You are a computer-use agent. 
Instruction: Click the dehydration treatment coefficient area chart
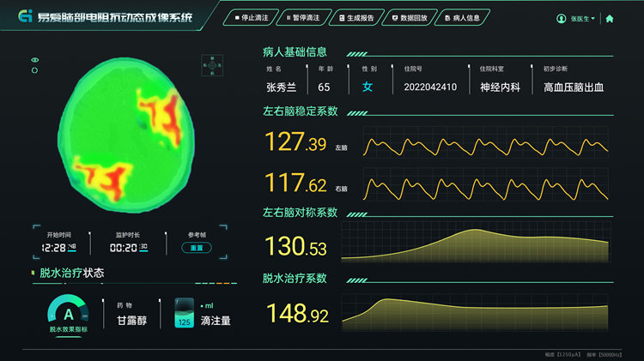pos(475,311)
